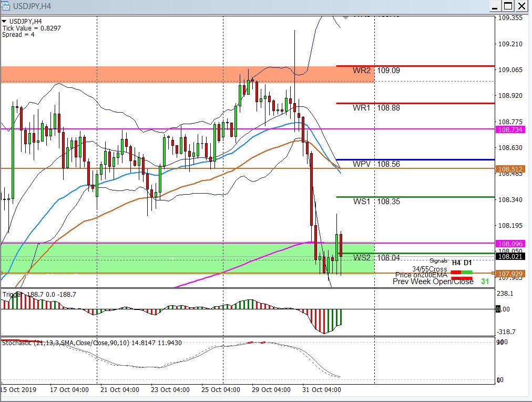Click the small triangle before USDJPY,H4 label
This screenshot has width=532, height=402.
coord(5,22)
